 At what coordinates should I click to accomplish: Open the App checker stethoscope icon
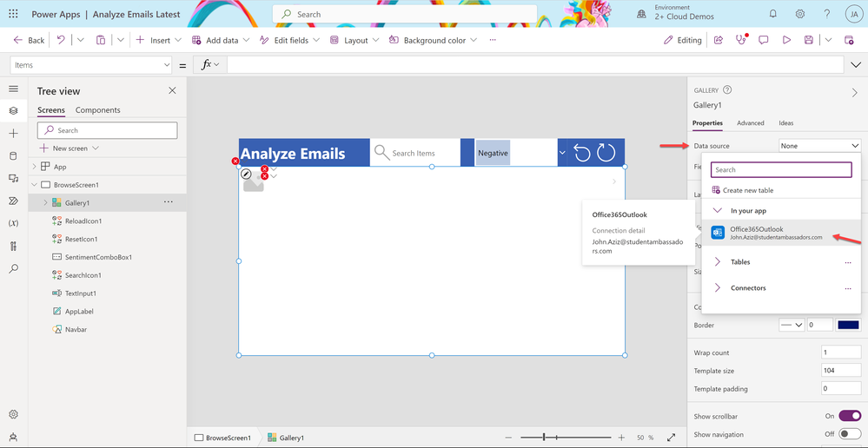click(x=741, y=40)
